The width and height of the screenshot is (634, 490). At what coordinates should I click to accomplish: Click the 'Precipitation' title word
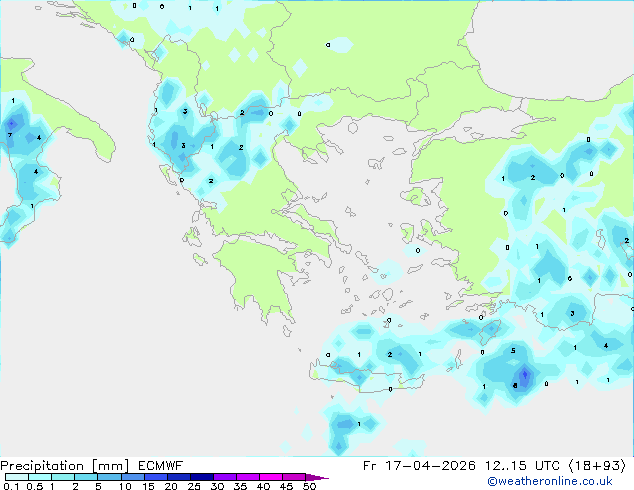pyautogui.click(x=42, y=466)
